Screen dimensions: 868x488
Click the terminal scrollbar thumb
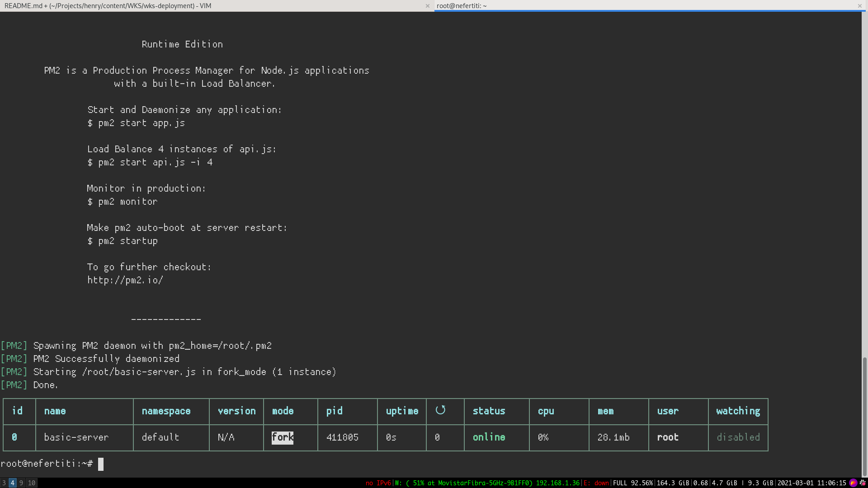point(864,416)
